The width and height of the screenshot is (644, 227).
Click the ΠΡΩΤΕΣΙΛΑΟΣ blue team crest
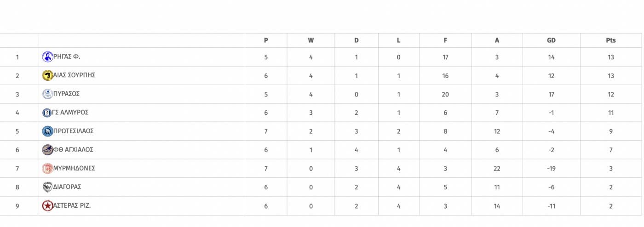(47, 131)
